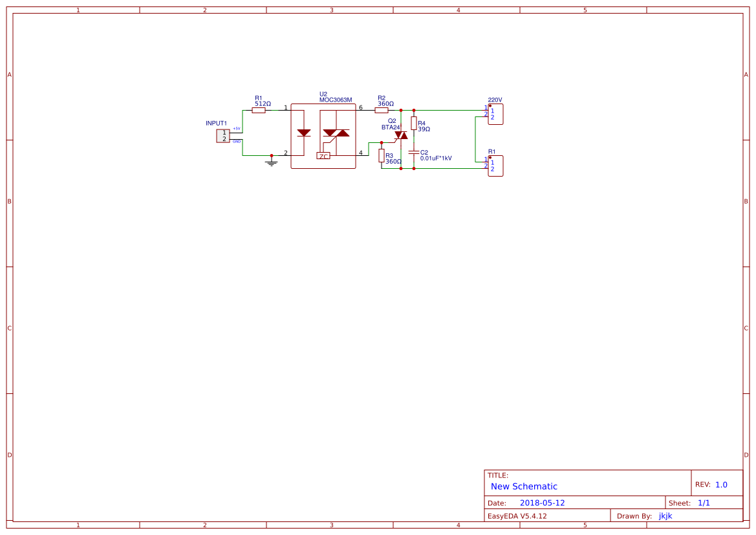Select the R1 connector on the right
The width and height of the screenshot is (756, 535).
494,166
